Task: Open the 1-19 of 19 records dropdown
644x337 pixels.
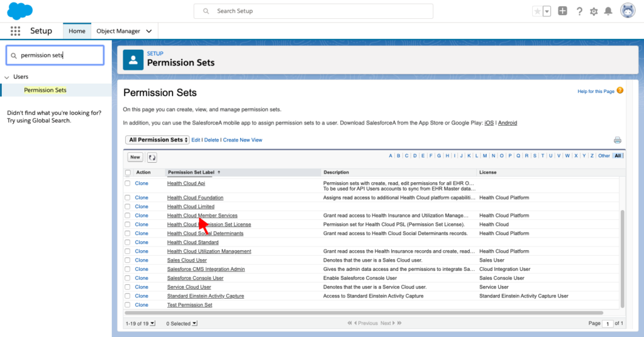Action: (140, 323)
